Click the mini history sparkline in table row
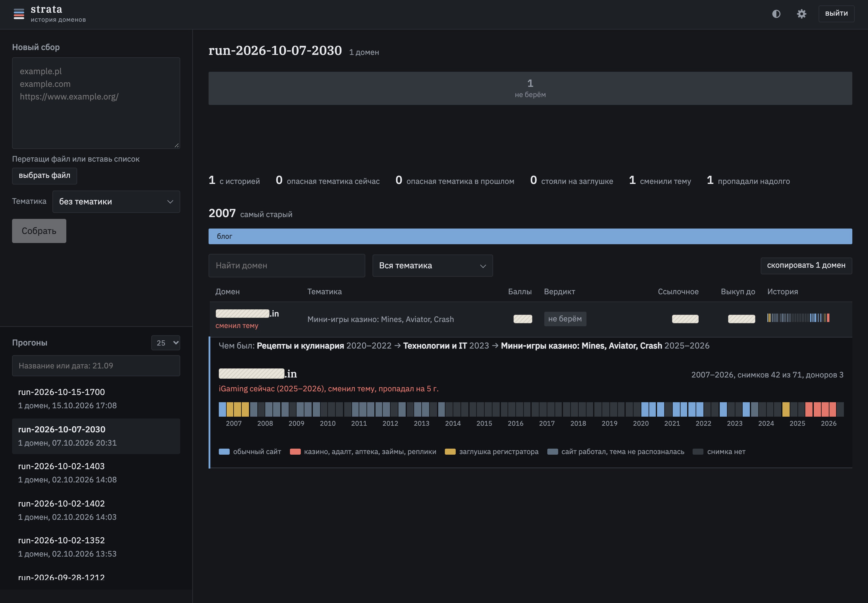Image resolution: width=868 pixels, height=603 pixels. pos(798,318)
